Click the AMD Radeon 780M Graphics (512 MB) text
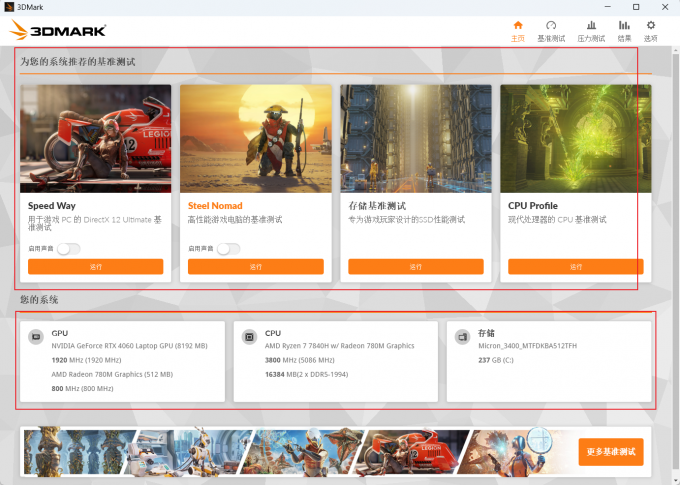 coord(112,374)
